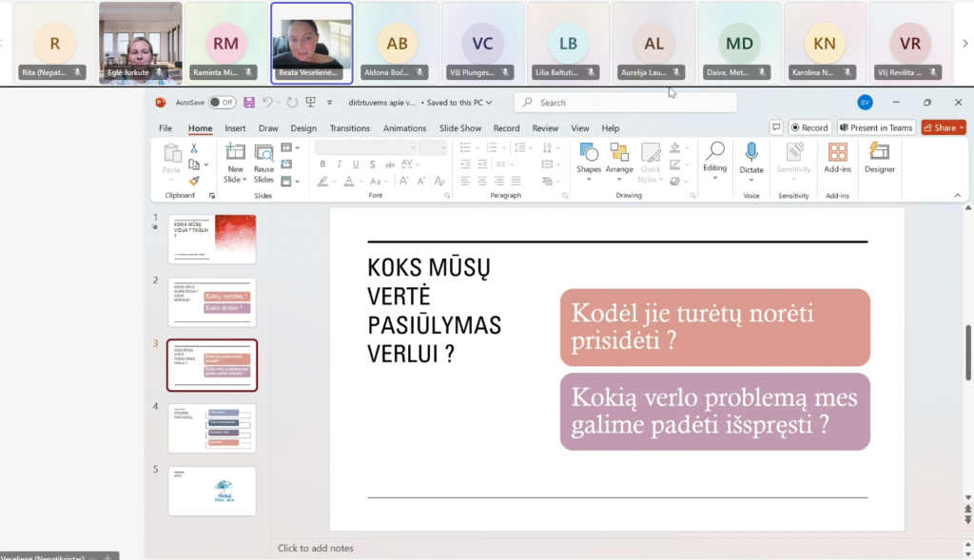Viewport: 974px width, 560px height.
Task: Toggle Bold formatting
Action: coord(323,164)
